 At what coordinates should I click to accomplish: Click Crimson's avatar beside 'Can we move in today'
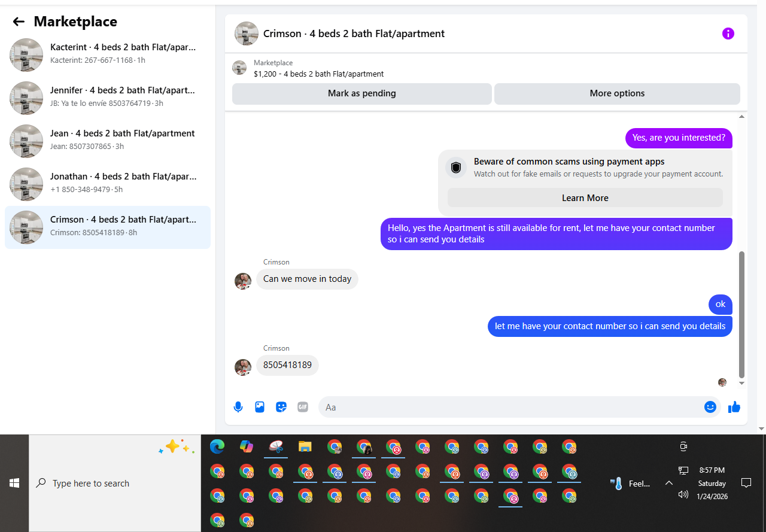pyautogui.click(x=243, y=281)
